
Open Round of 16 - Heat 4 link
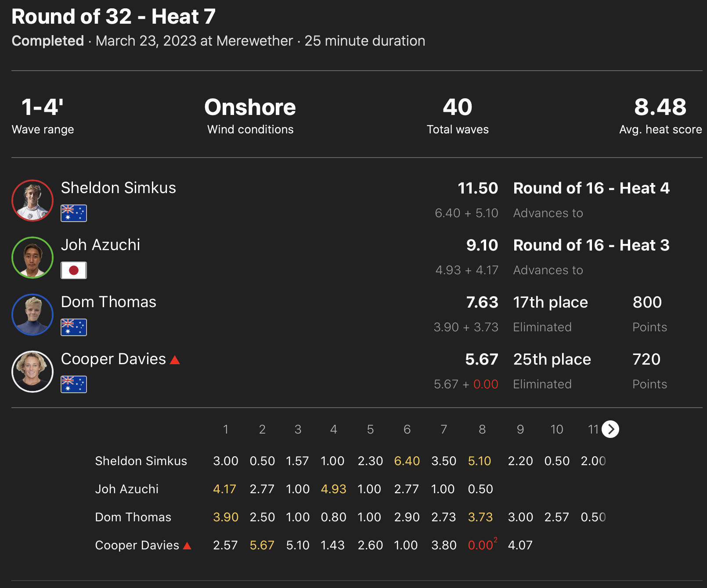(x=591, y=188)
